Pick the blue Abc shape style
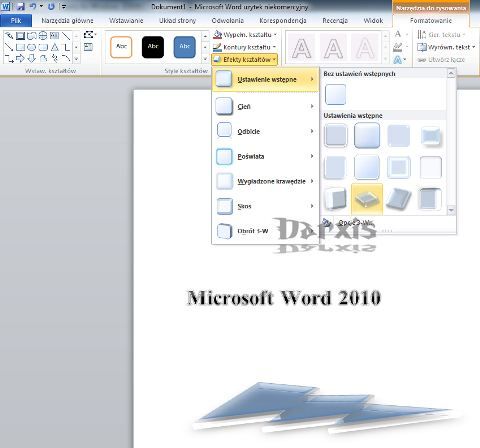The width and height of the screenshot is (480, 448). click(x=185, y=47)
